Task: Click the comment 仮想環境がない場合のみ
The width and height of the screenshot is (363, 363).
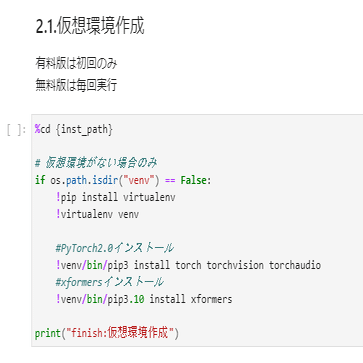Action: pyautogui.click(x=96, y=163)
